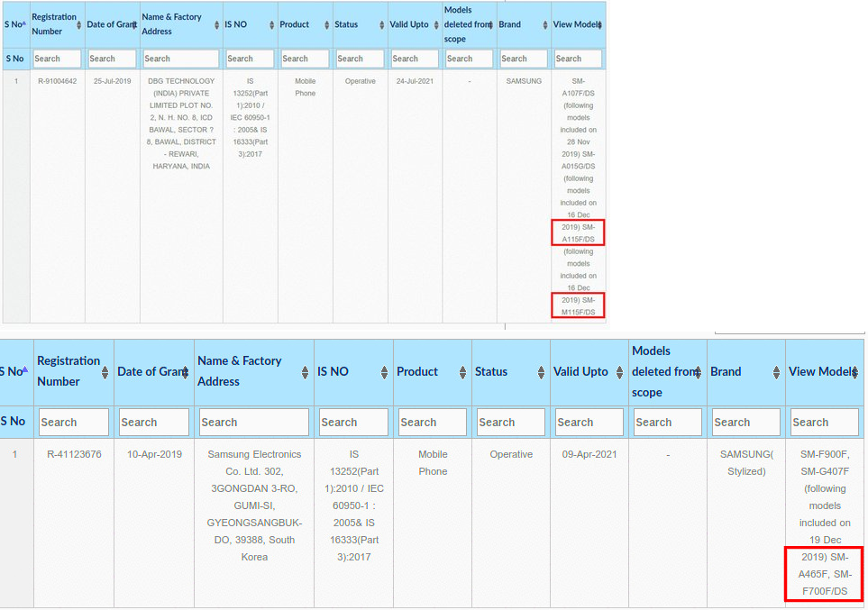Click the View Models search field in upper table
868x610 pixels.
tap(578, 59)
